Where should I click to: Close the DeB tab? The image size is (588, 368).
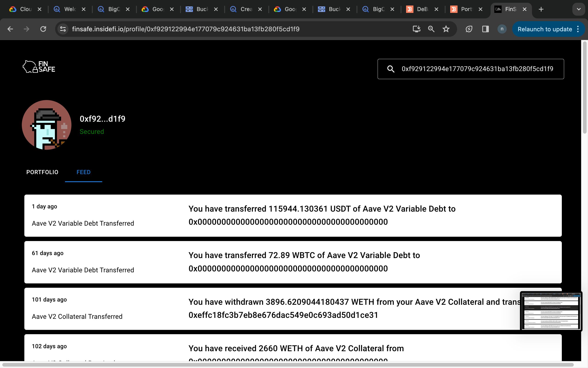(x=436, y=9)
